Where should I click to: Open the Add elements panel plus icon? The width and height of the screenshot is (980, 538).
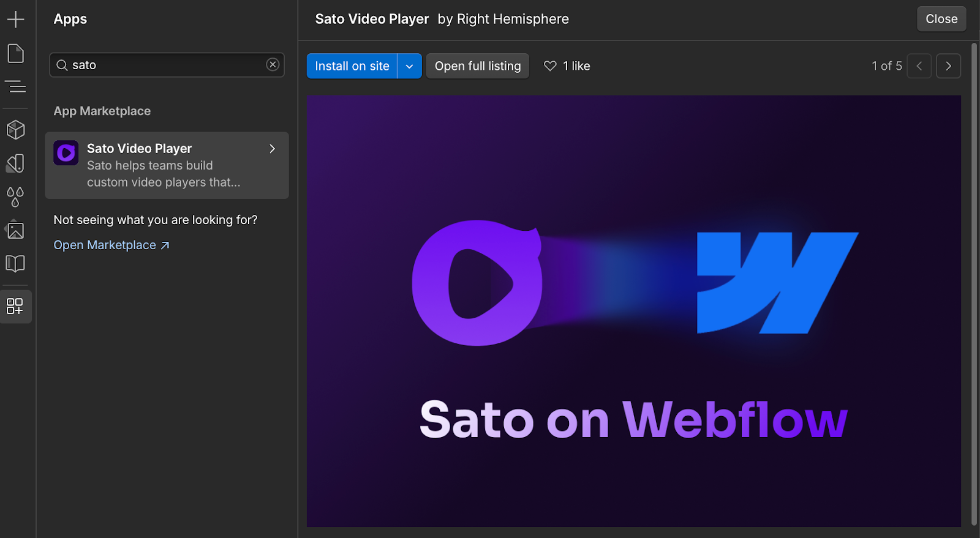click(x=15, y=20)
